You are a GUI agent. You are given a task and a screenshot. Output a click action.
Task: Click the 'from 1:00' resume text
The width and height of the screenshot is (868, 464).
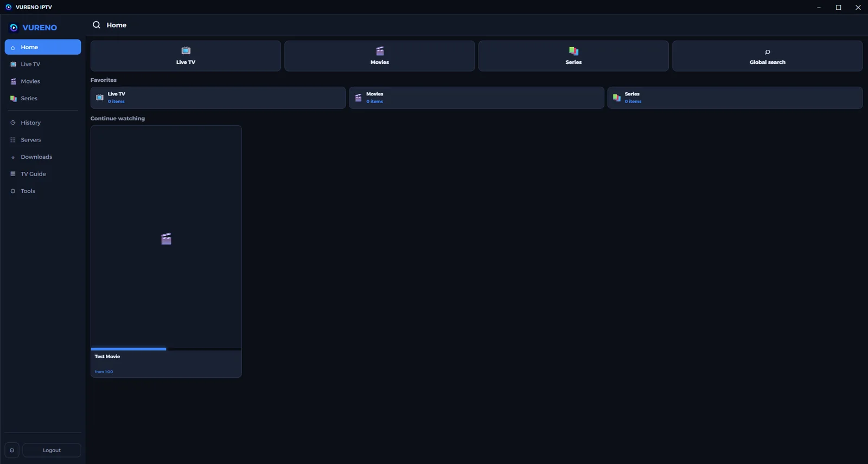tap(104, 372)
